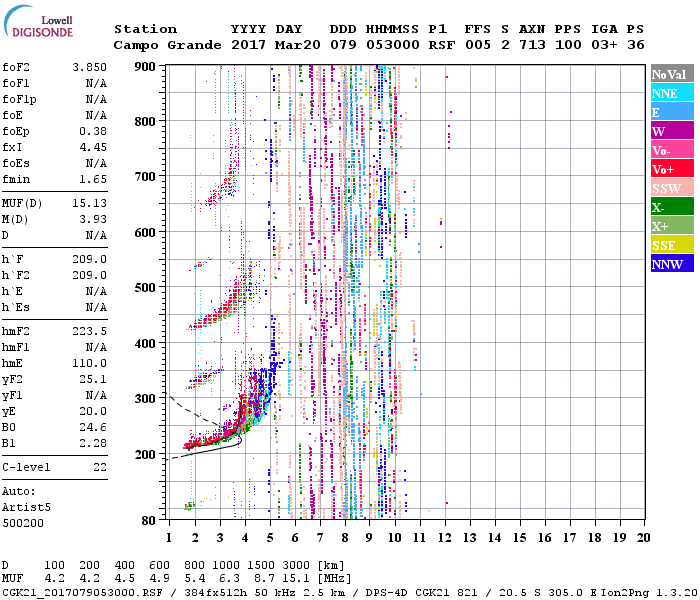
Task: Click the hmE value 110.0
Action: [90, 363]
